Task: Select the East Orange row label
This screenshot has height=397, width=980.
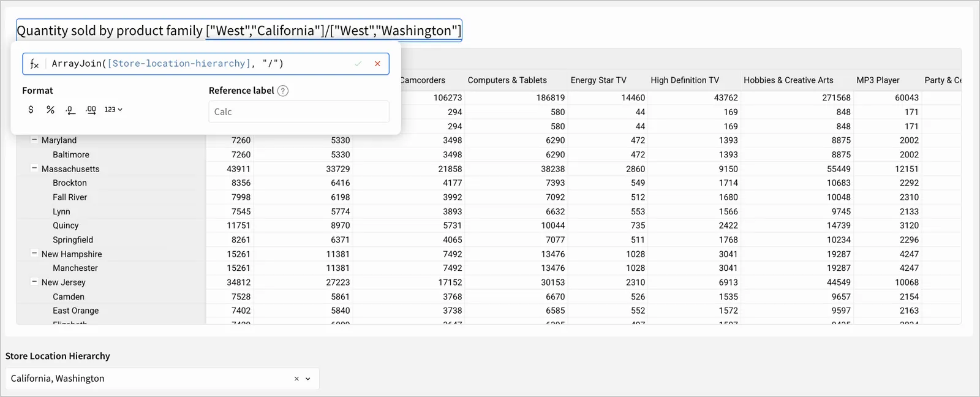Action: click(x=75, y=311)
